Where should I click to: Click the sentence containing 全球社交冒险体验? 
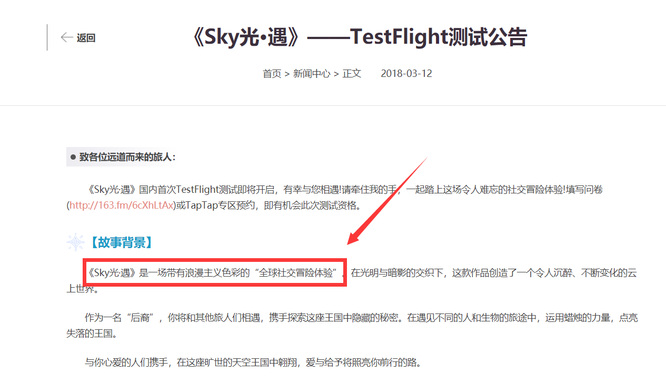(x=214, y=272)
